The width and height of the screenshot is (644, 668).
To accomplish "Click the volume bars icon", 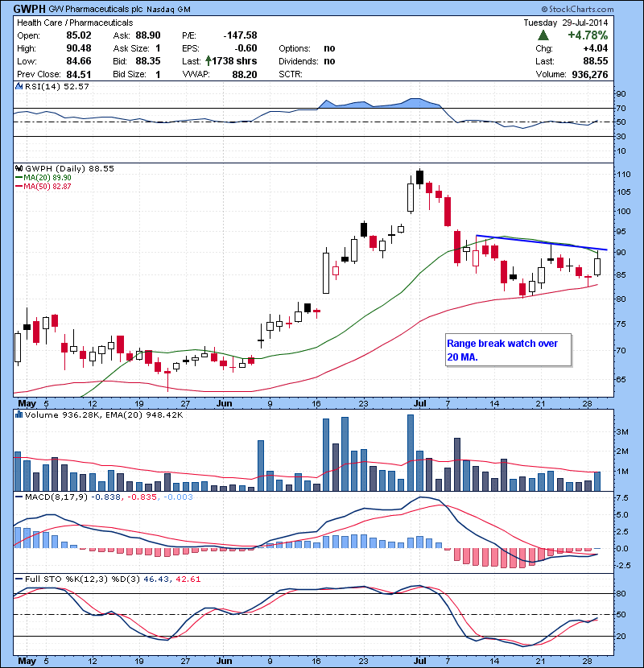I will pyautogui.click(x=19, y=414).
